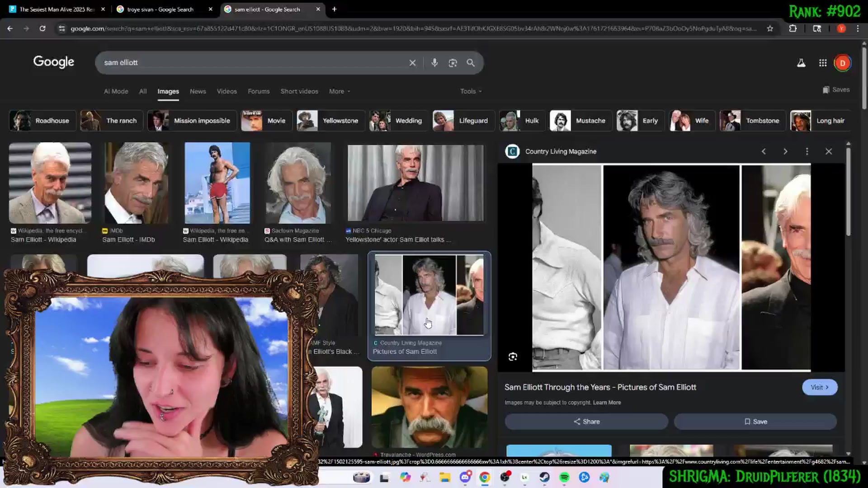Open Chrome extensions puzzle icon
868x488 pixels.
click(793, 28)
